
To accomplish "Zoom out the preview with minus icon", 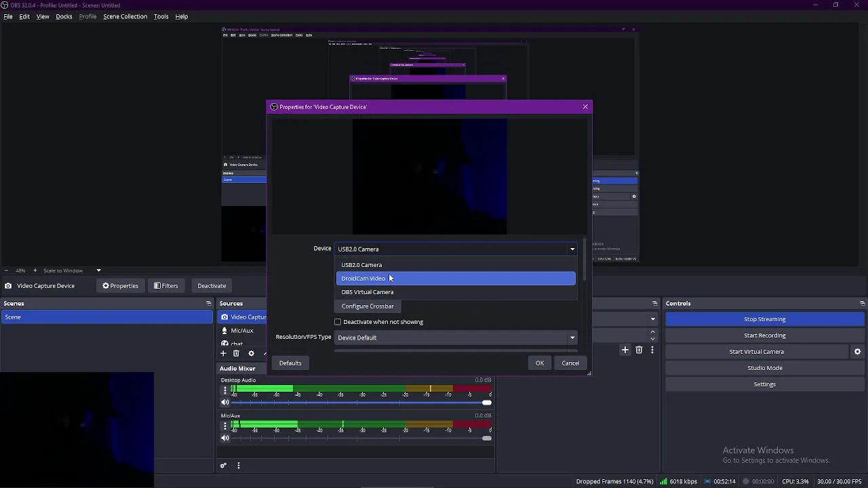I will coord(6,270).
